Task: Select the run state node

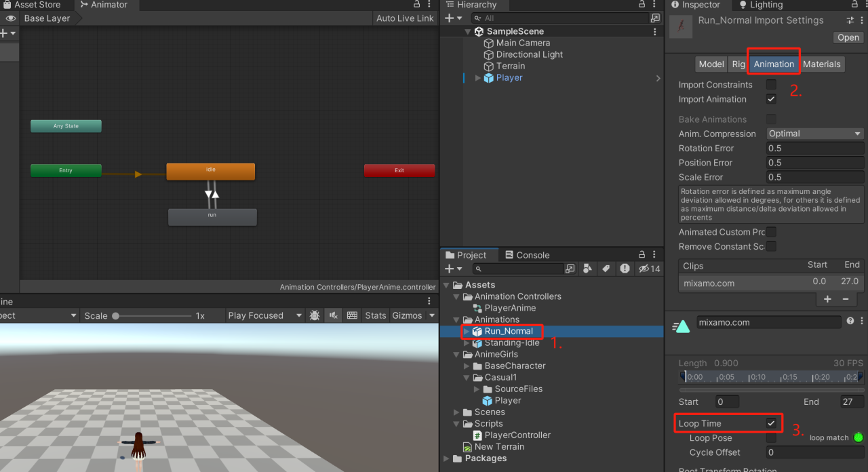Action: (212, 217)
